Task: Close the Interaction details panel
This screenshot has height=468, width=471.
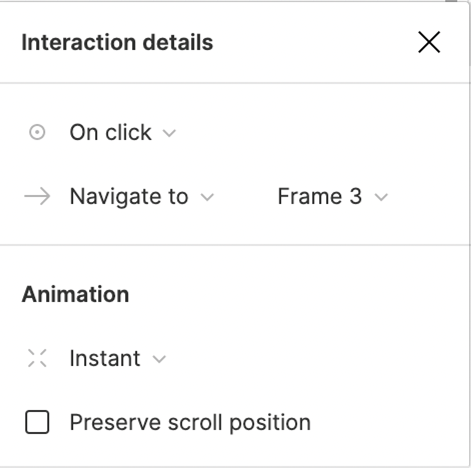Action: click(x=429, y=42)
